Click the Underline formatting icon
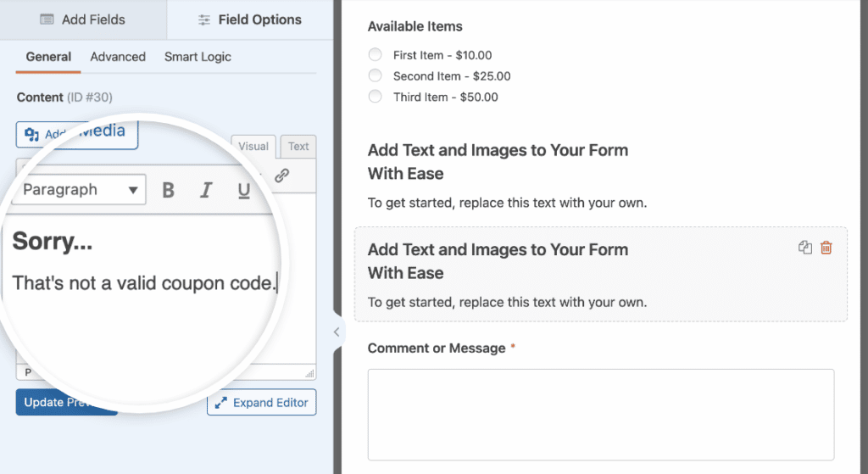The height and width of the screenshot is (474, 868). (244, 190)
